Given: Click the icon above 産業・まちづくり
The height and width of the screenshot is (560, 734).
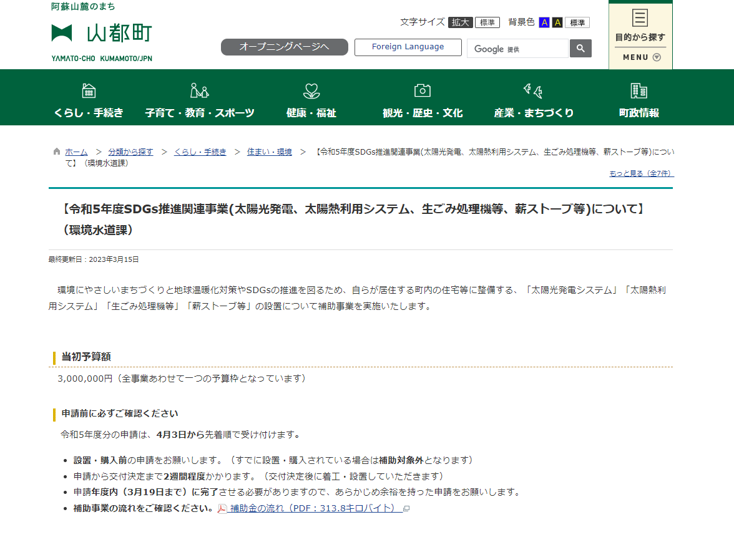Looking at the screenshot, I should click(x=533, y=90).
